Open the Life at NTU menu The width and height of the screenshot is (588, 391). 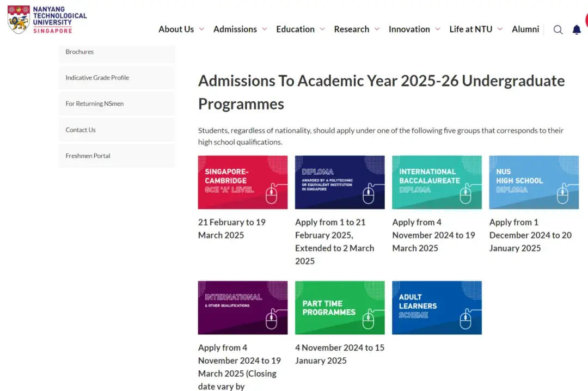[x=470, y=29]
